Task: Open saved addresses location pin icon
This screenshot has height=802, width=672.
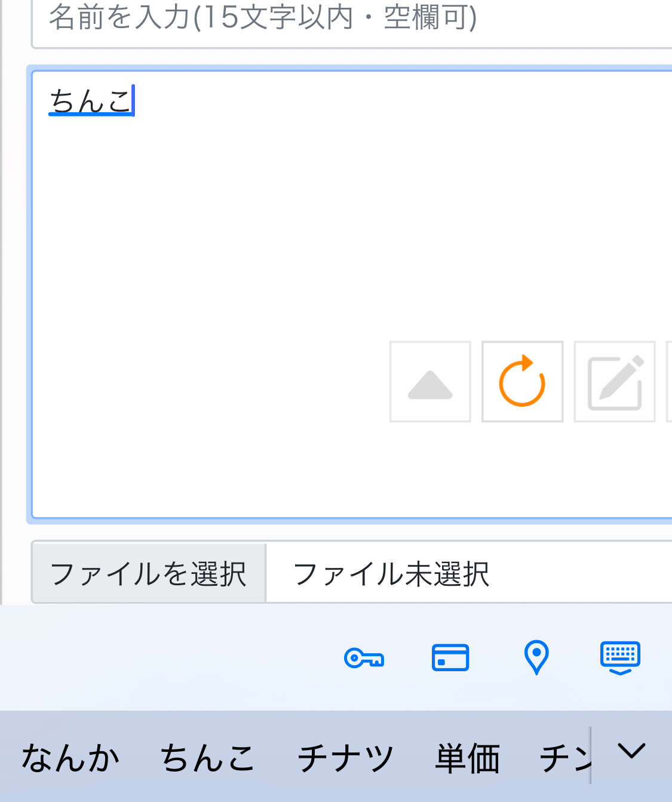Action: [x=536, y=657]
